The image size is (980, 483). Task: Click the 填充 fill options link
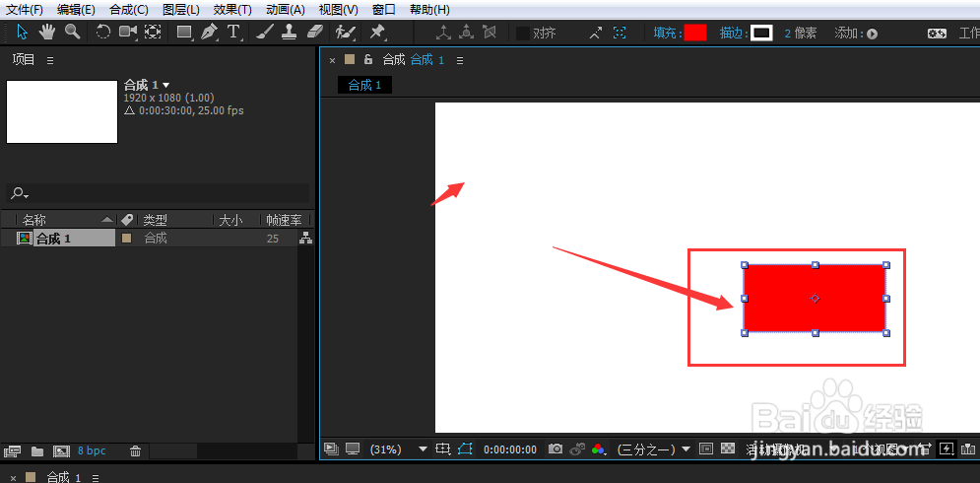point(666,34)
